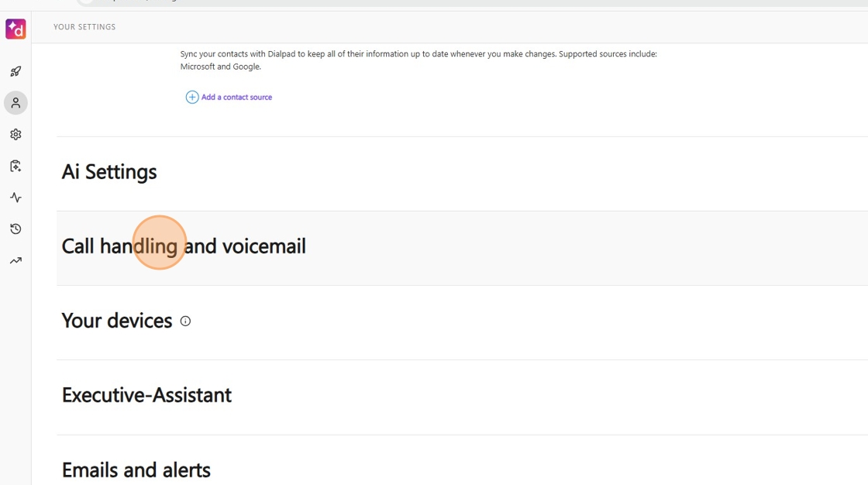The width and height of the screenshot is (868, 485).
Task: Expand the Ai Settings section
Action: coord(109,172)
